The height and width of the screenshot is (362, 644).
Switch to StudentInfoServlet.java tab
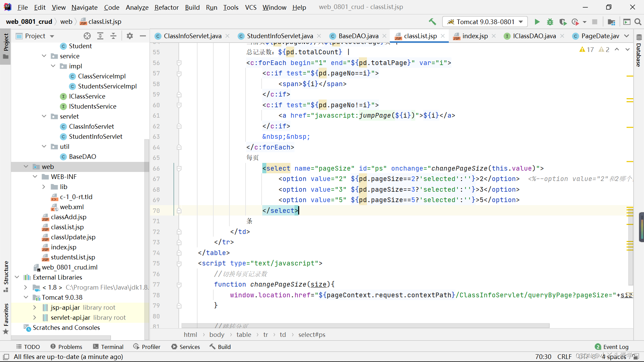(x=280, y=36)
